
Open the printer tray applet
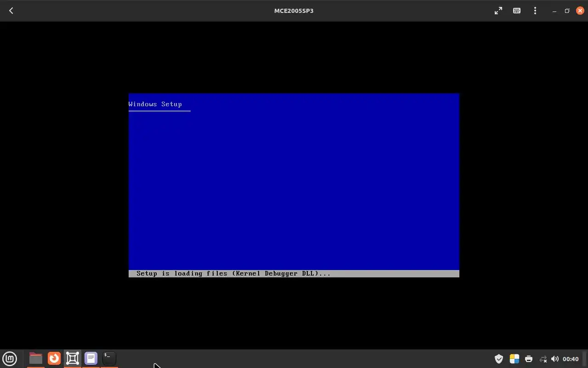(529, 359)
